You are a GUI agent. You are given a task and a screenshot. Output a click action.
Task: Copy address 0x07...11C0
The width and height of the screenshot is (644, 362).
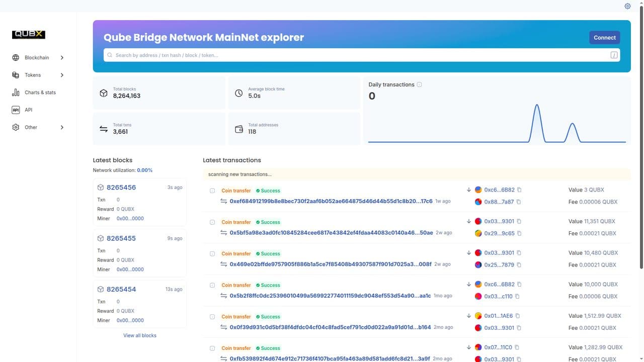tap(517, 347)
